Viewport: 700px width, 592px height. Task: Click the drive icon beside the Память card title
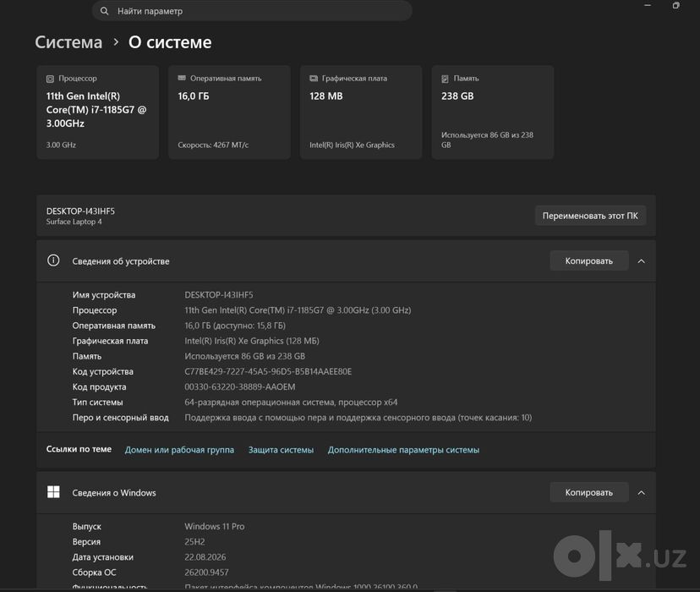[445, 79]
